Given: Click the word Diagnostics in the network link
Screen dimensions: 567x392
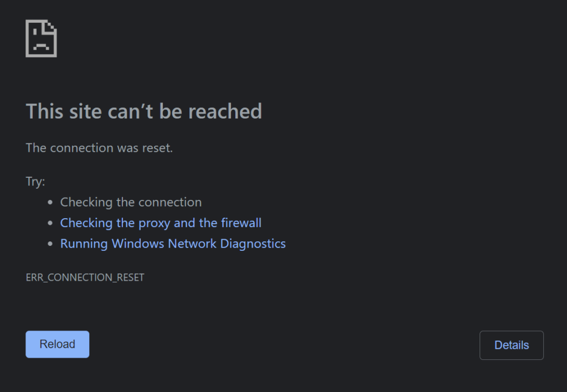Looking at the screenshot, I should click(x=252, y=244).
